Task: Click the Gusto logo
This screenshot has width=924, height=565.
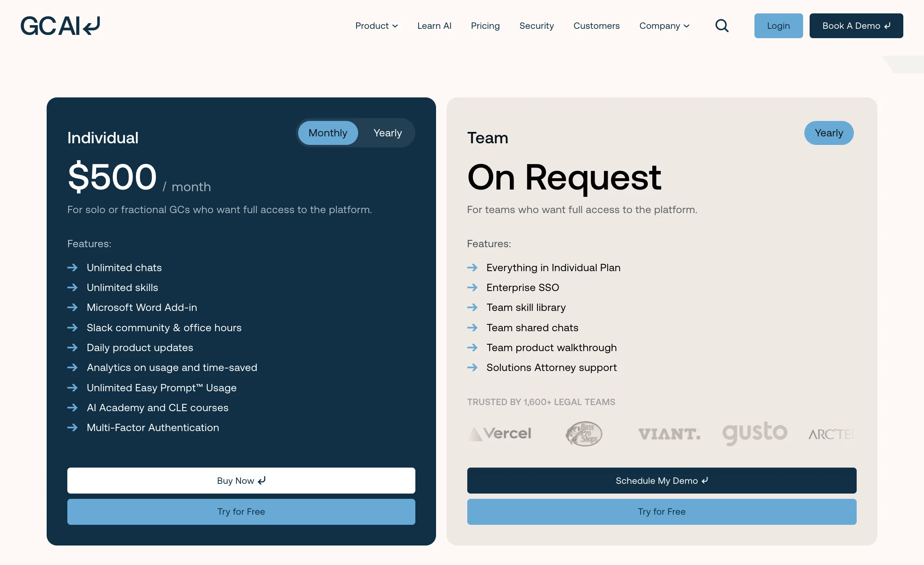Action: (755, 433)
